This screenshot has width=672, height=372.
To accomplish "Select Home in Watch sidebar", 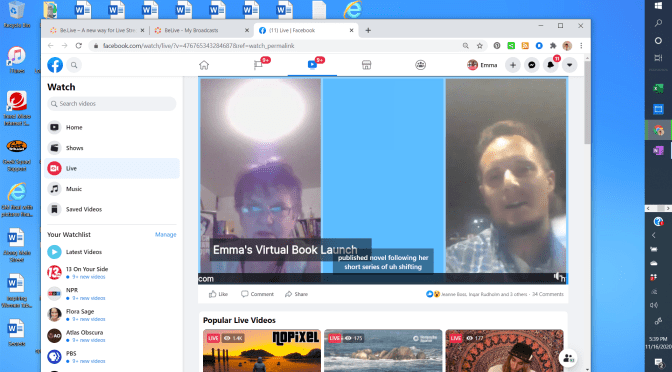I will pos(112,127).
